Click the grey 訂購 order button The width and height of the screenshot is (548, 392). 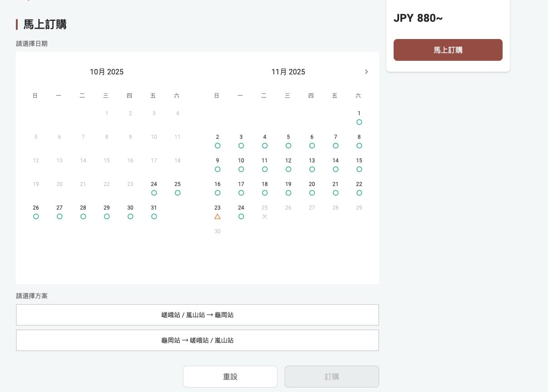coord(332,377)
